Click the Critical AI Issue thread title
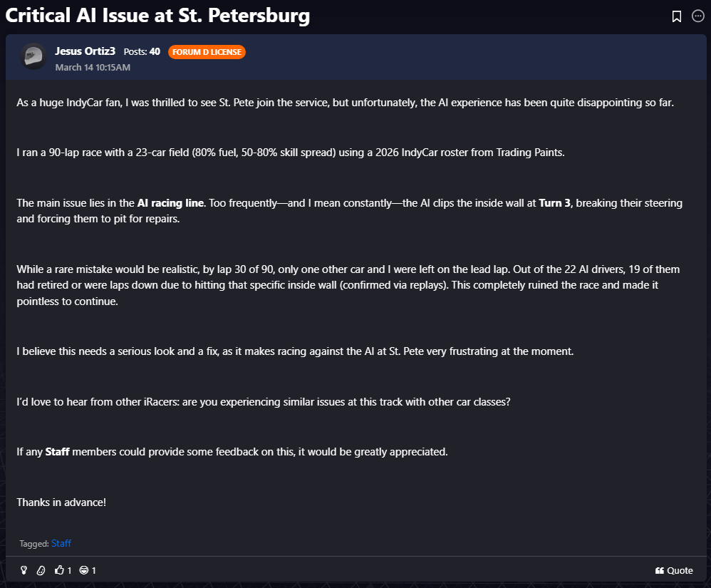 coord(157,16)
